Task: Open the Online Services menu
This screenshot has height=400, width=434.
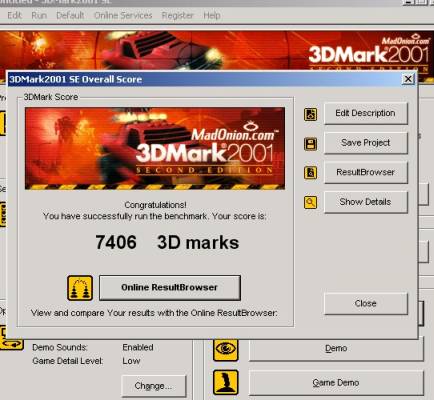Action: tap(123, 15)
